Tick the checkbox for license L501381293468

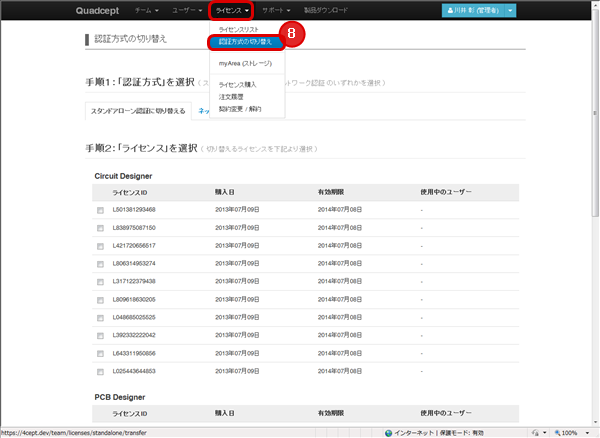tap(100, 210)
